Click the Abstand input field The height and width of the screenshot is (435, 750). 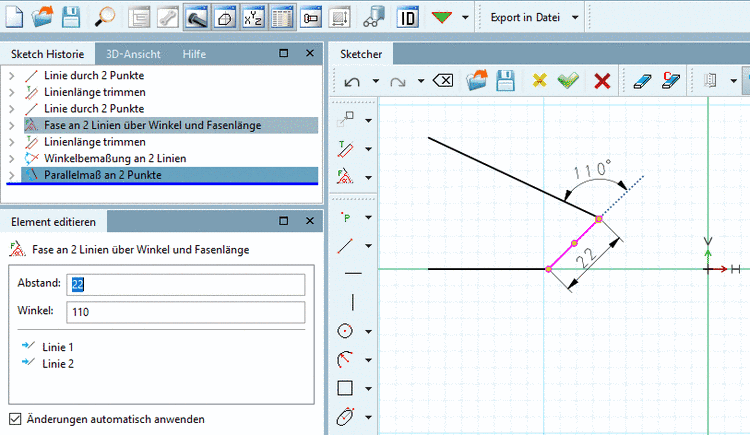[186, 285]
